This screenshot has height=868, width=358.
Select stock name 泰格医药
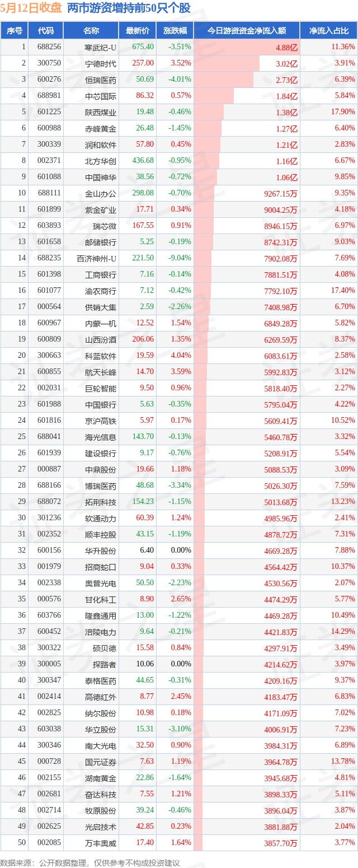(x=100, y=680)
